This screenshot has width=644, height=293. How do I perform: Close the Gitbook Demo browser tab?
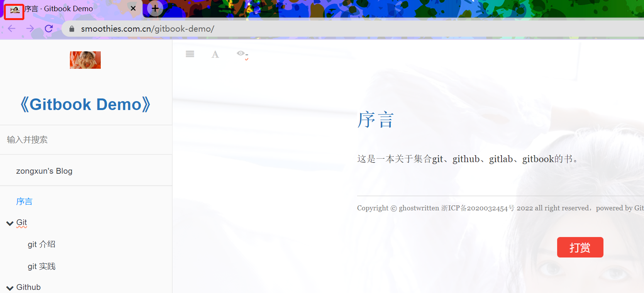tap(133, 8)
